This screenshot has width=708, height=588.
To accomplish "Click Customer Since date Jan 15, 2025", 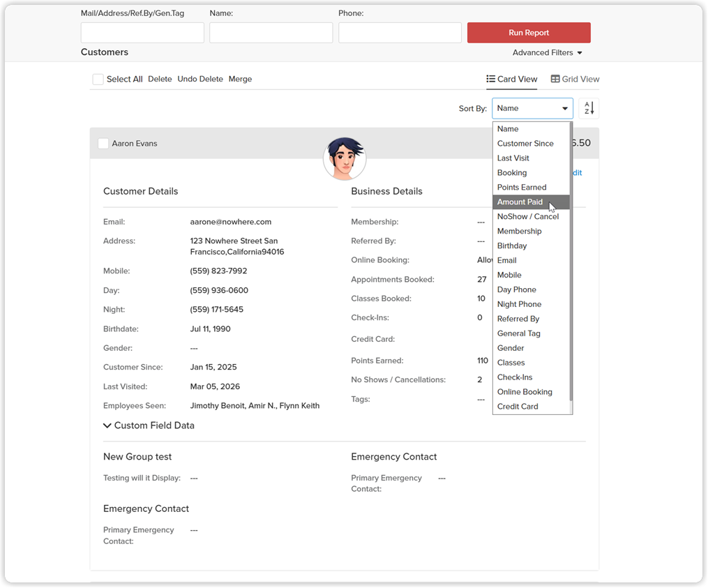I will tap(213, 367).
